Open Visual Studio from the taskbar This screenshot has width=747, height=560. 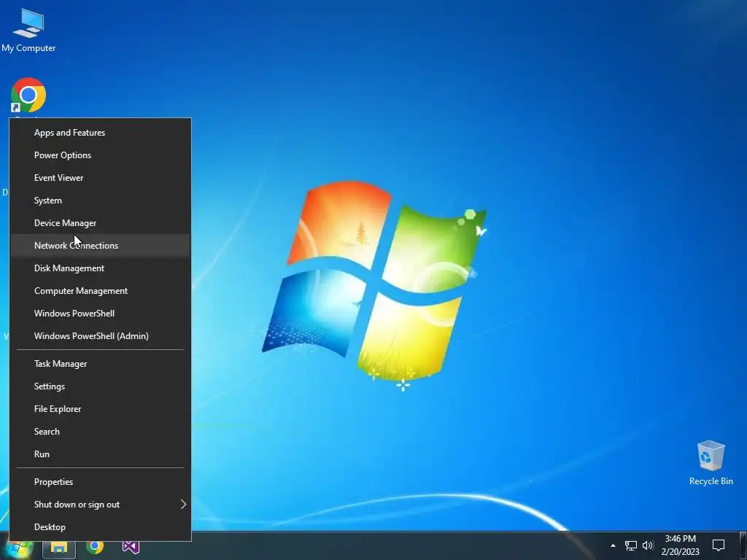[x=131, y=546]
